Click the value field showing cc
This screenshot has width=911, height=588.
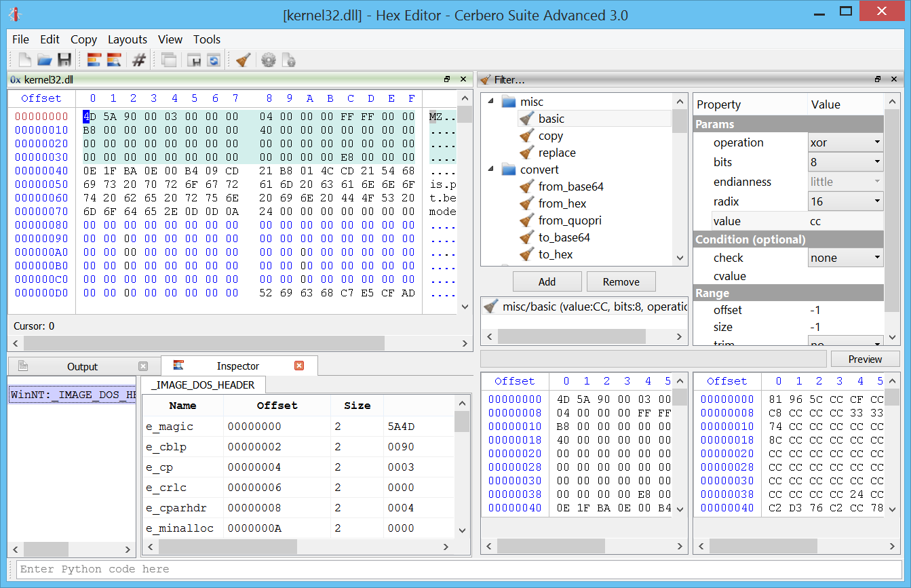(x=845, y=221)
